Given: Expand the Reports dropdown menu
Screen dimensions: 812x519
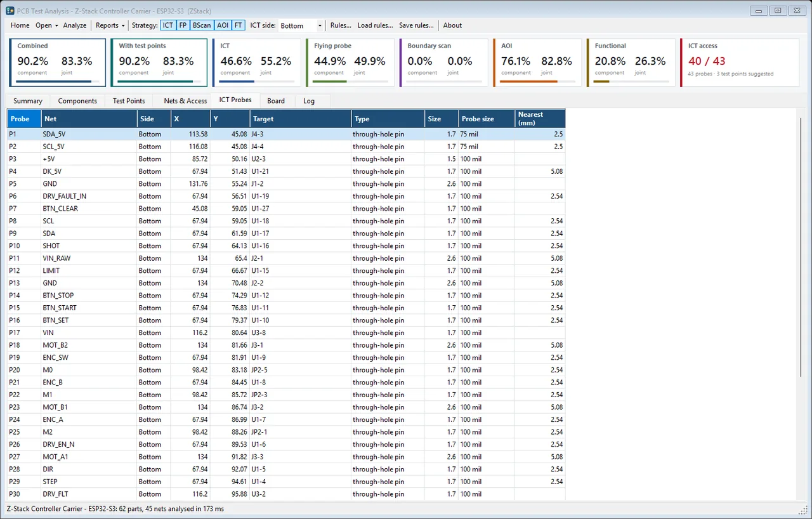Looking at the screenshot, I should coord(110,25).
